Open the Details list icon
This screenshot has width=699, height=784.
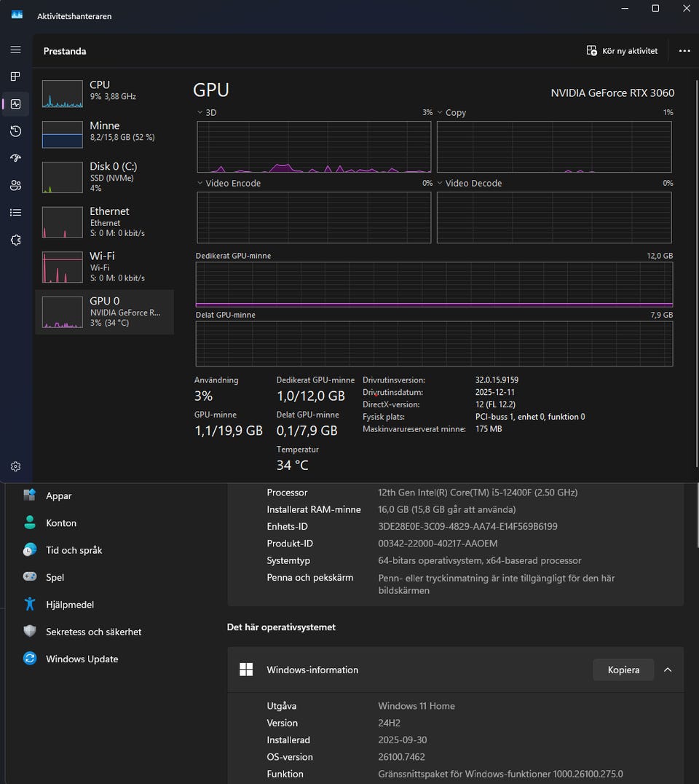tap(15, 213)
